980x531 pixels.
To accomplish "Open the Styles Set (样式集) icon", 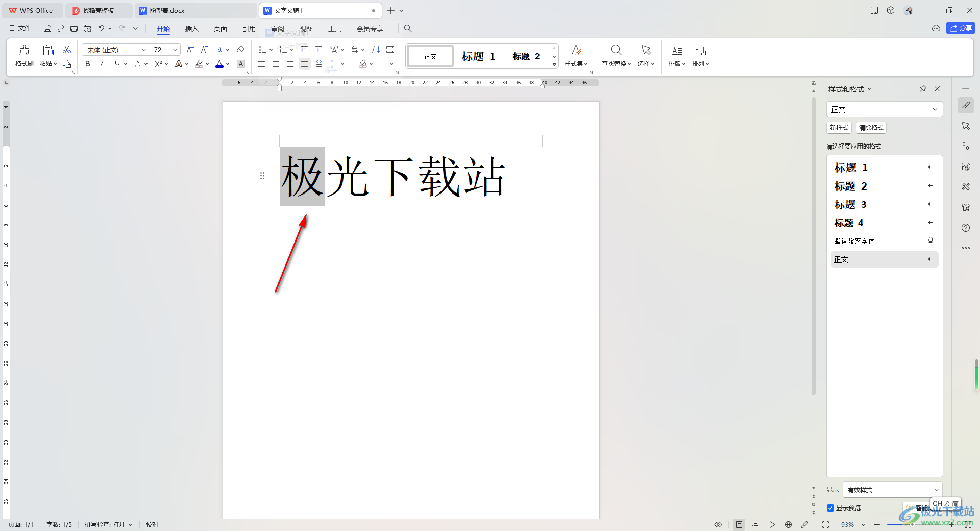I will pos(576,56).
